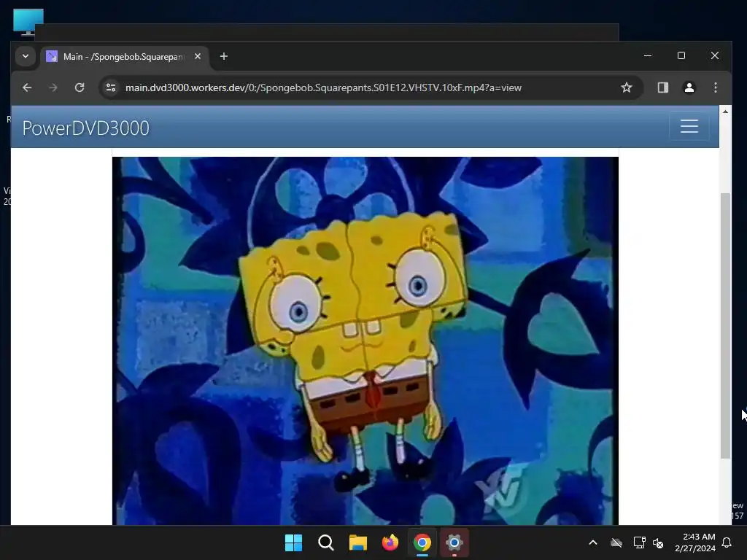Viewport: 747px width, 560px height.
Task: Open the Chrome three-dot menu
Action: pos(715,87)
